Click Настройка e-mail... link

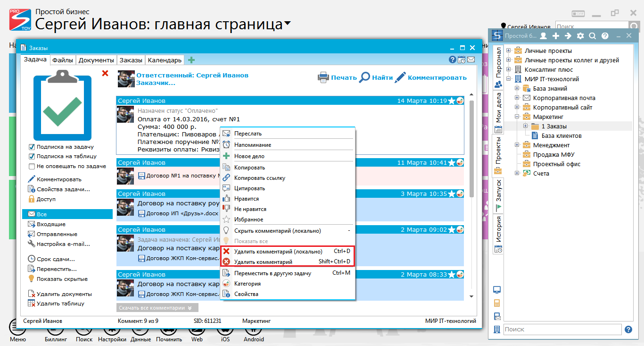coord(63,244)
